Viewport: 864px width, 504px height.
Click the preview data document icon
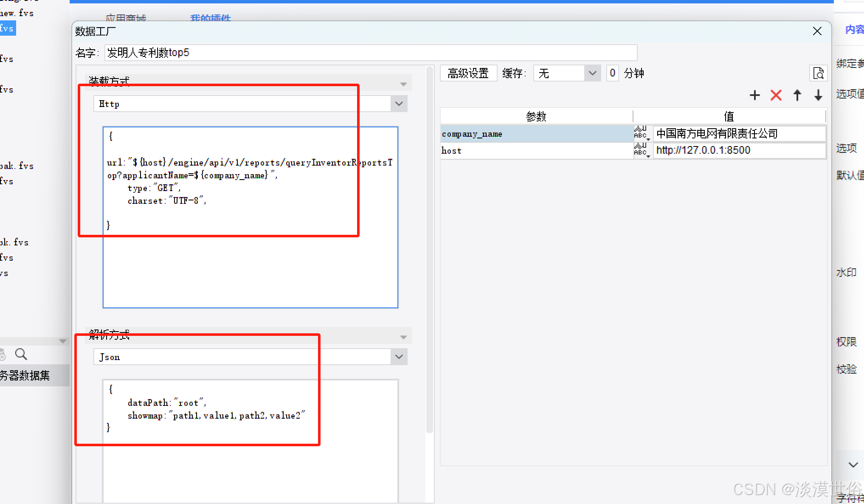(x=818, y=73)
